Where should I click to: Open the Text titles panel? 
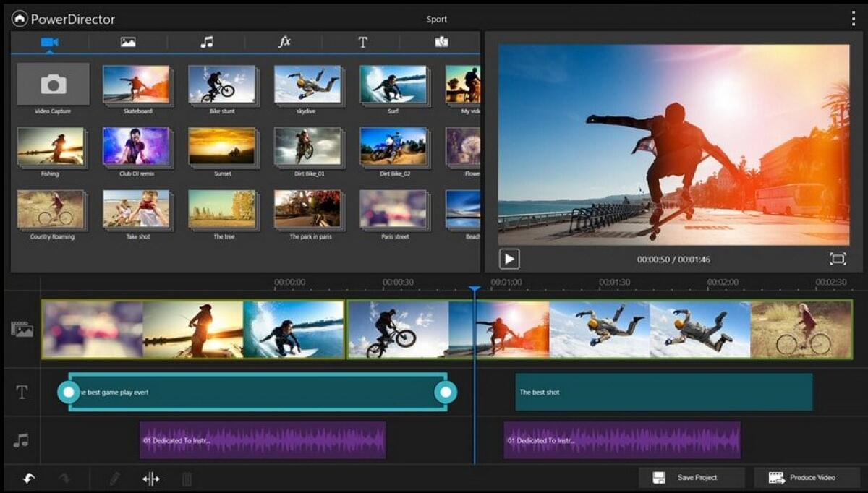(362, 42)
